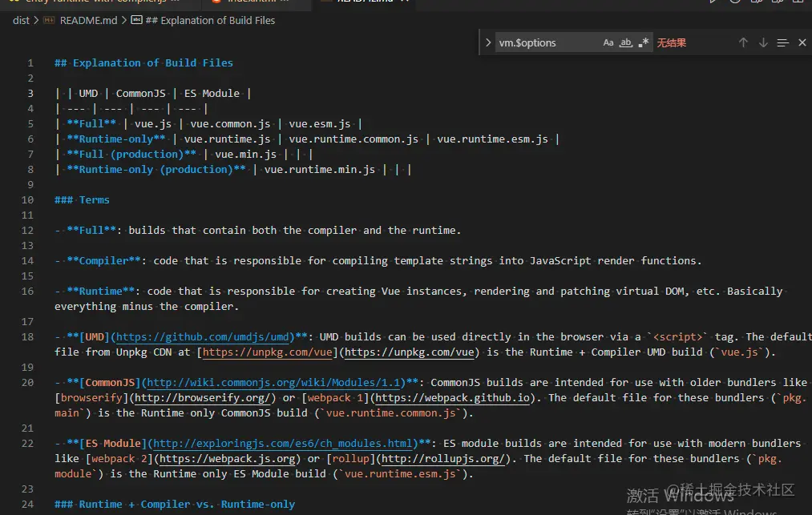Open the https://github.com/umdjs/umd link

pyautogui.click(x=203, y=337)
